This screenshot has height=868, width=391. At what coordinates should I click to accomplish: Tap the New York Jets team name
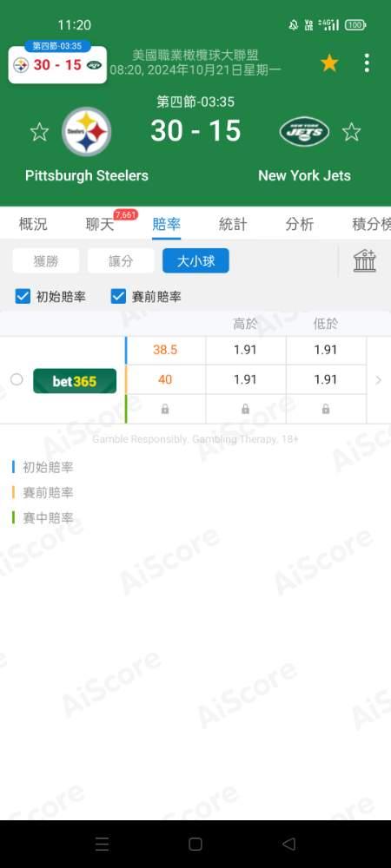[x=305, y=176]
